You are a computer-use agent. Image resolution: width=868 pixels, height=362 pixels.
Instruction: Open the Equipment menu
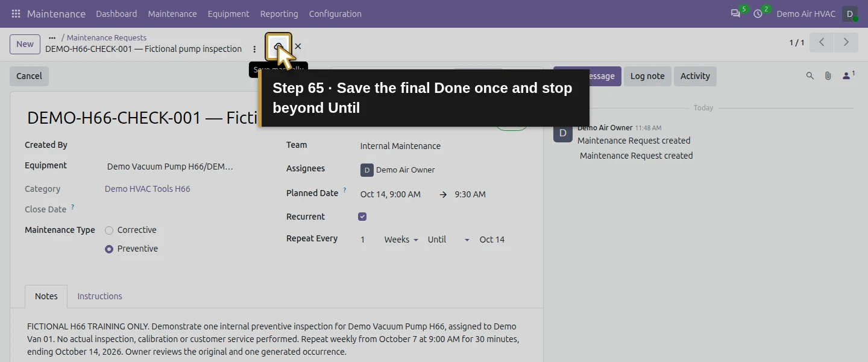[228, 13]
